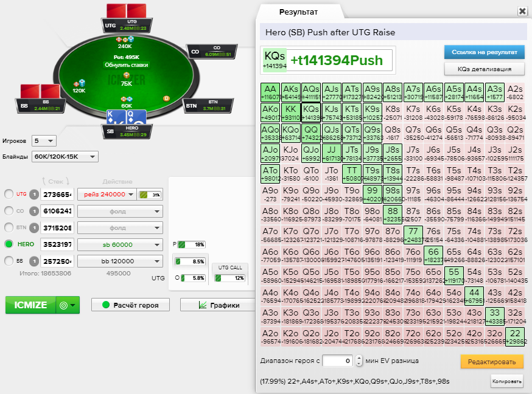
Task: Click the UTG row round number badge
Action: coord(34,195)
